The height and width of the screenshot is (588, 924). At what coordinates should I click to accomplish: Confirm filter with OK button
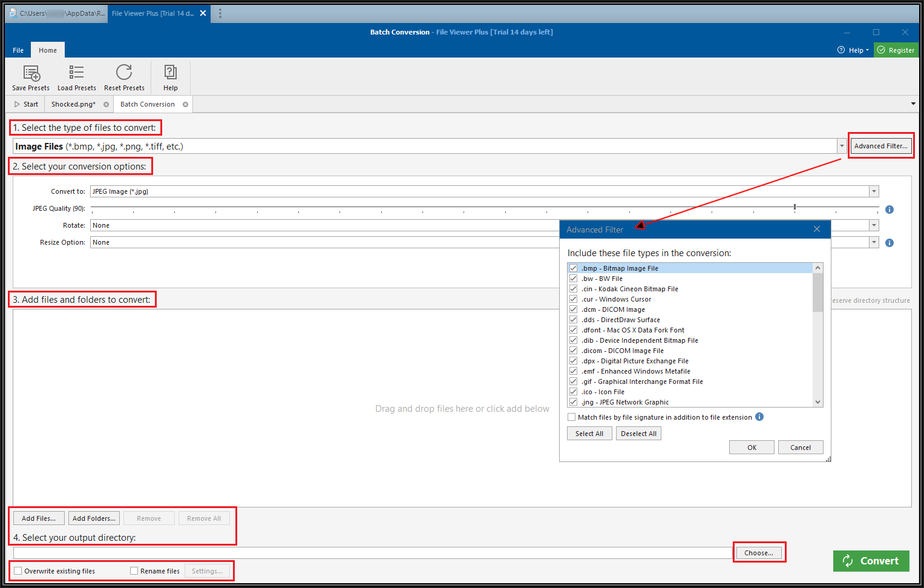(x=752, y=448)
